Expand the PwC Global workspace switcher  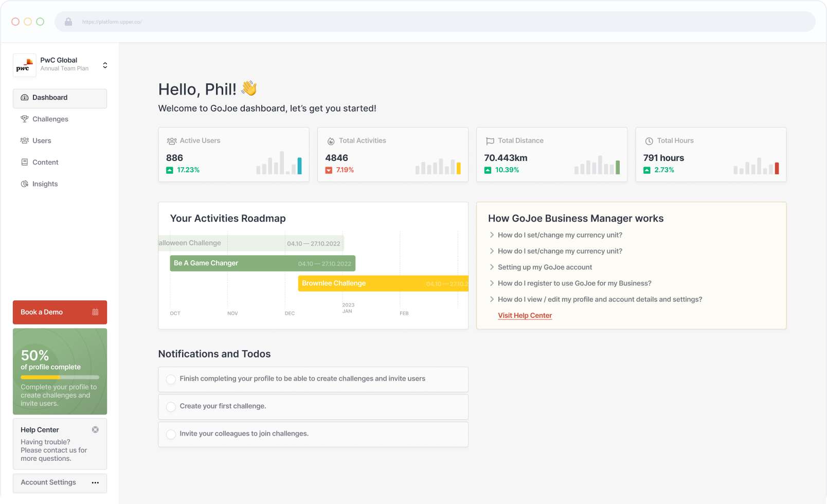tap(105, 65)
